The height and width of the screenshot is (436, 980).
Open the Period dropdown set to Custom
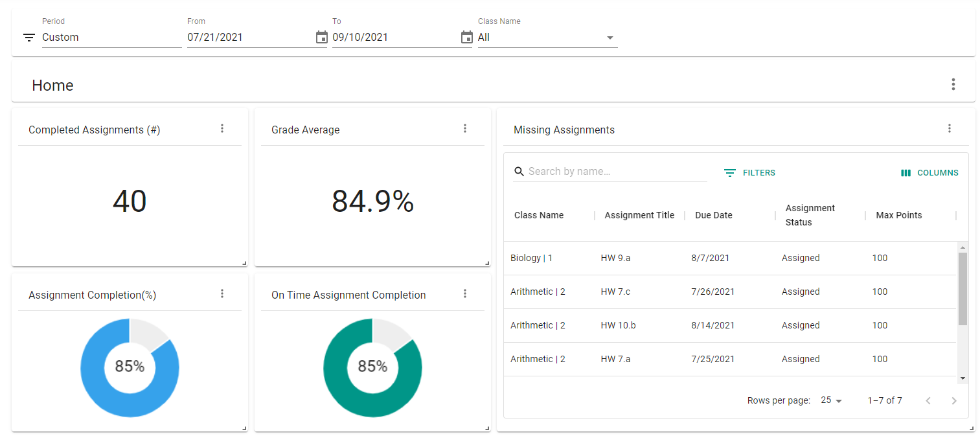tap(111, 38)
